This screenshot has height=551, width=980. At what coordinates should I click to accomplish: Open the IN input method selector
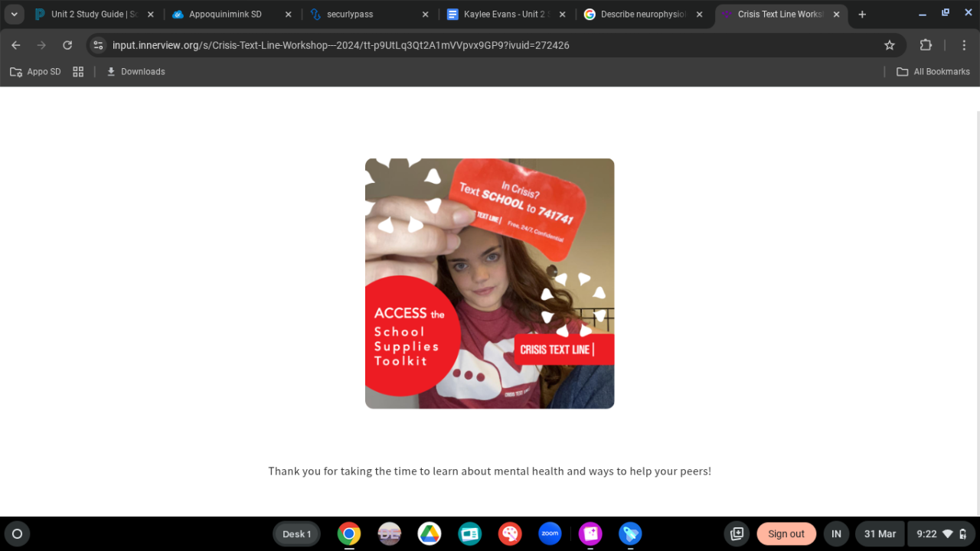(x=837, y=534)
